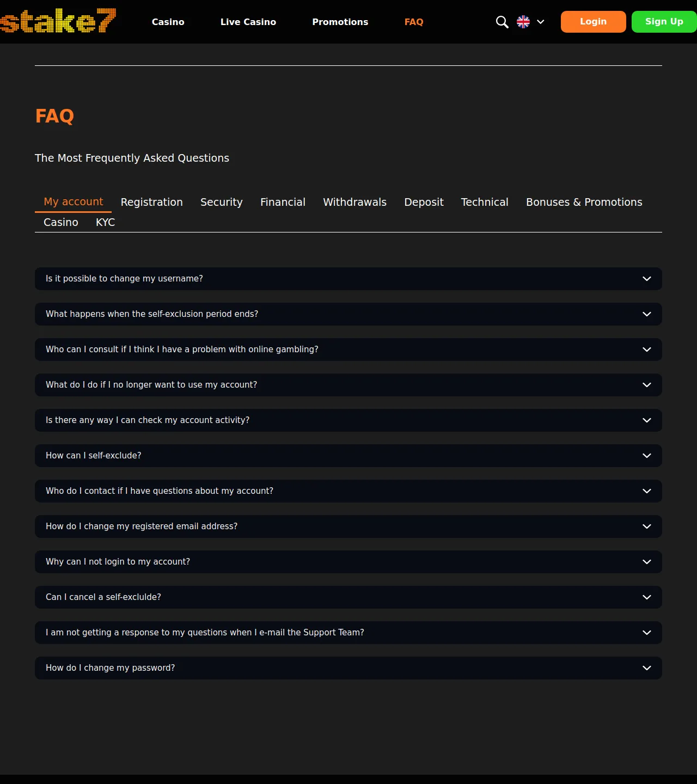Click the UK flag language icon
The image size is (697, 784).
(x=523, y=22)
